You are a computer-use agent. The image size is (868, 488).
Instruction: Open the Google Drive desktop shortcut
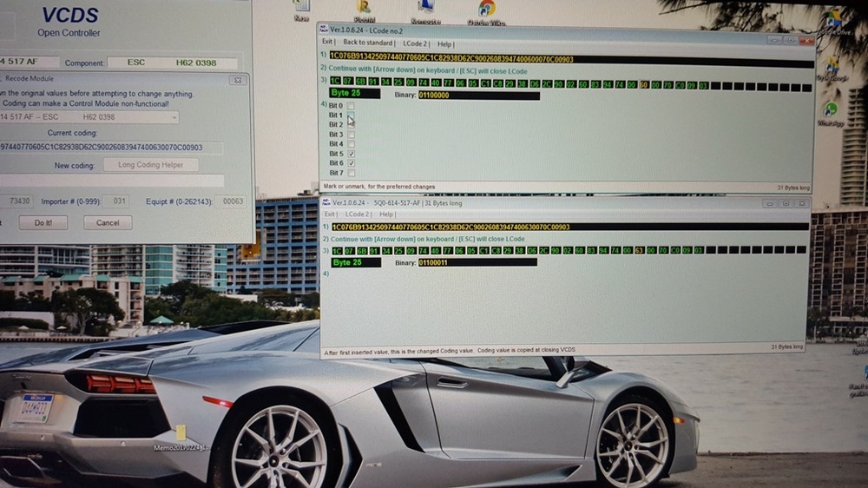(834, 19)
